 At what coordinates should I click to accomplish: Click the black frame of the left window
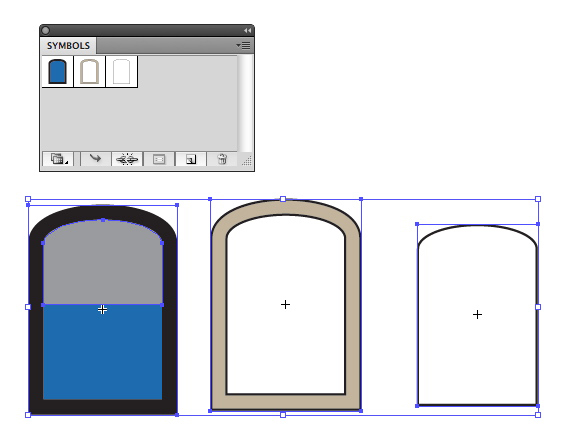click(x=36, y=320)
